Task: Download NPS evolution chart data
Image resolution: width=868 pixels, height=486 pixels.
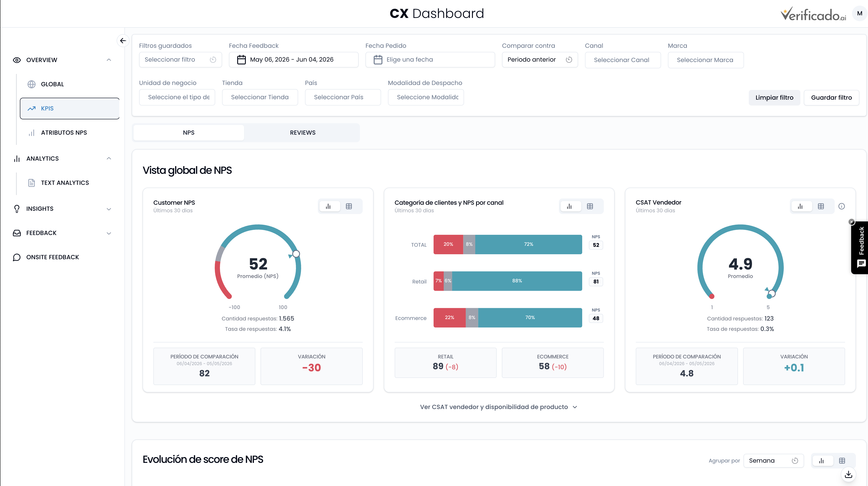Action: [849, 474]
